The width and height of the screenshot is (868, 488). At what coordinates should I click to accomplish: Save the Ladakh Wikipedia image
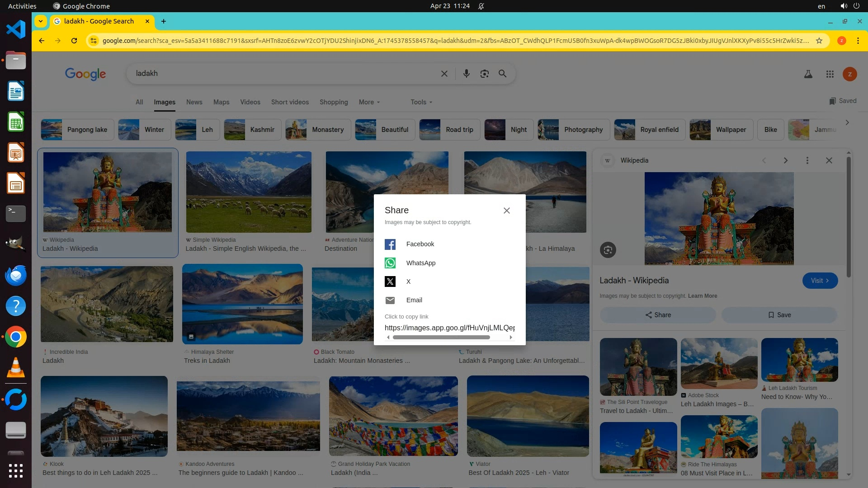779,315
